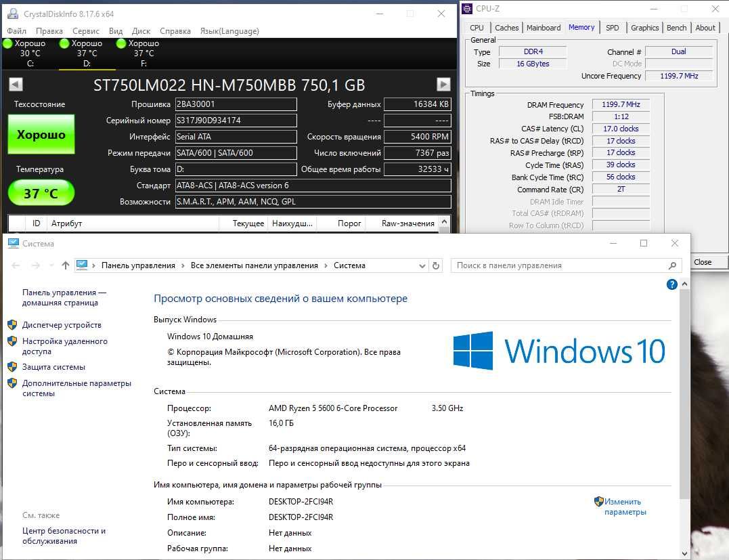Viewport: 729px width, 560px height.
Task: Sort by Атрибут column header
Action: (x=131, y=223)
